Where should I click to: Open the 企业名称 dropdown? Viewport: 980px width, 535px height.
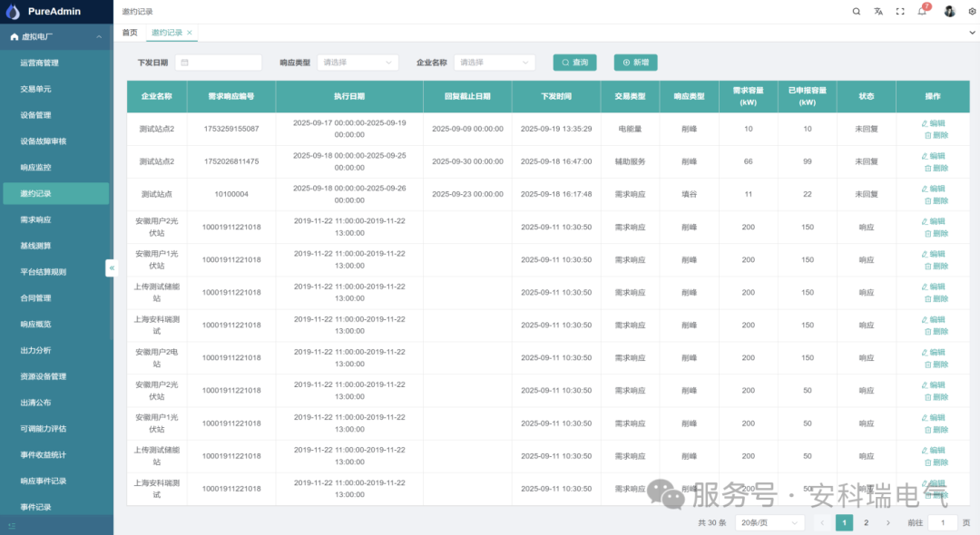(494, 62)
